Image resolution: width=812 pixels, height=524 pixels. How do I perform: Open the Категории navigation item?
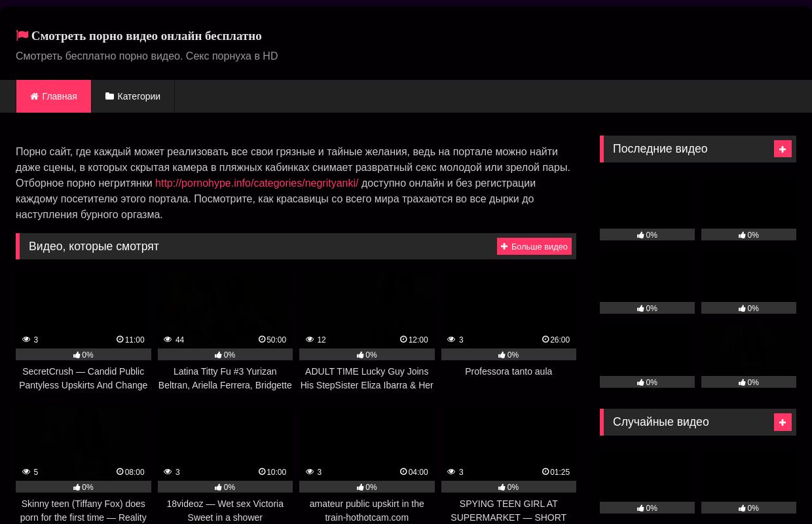point(133,96)
